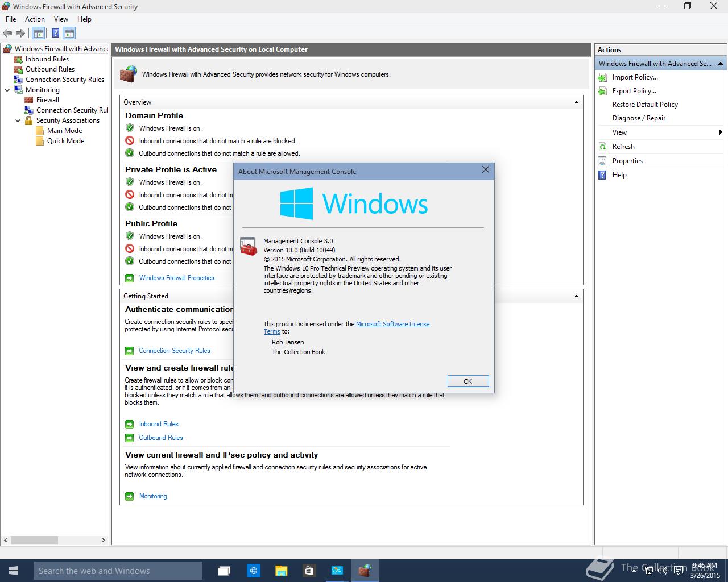Click the Windows Start button
The height and width of the screenshot is (582, 728).
14,571
